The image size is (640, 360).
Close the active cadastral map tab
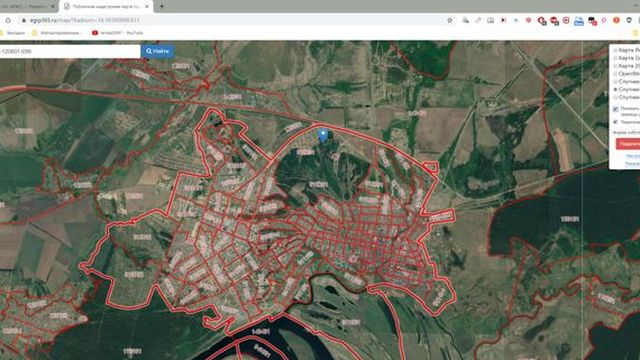147,7
